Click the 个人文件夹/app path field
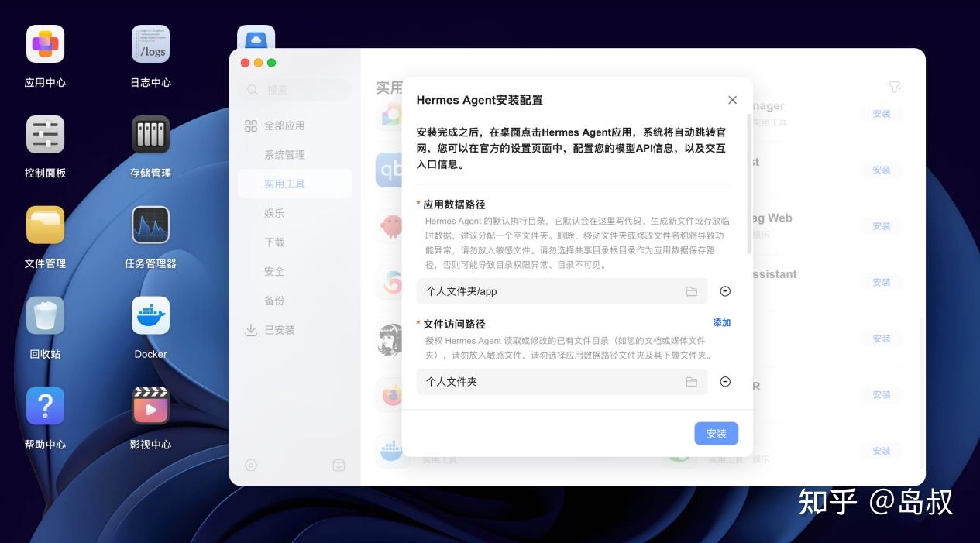This screenshot has width=980, height=543. [562, 291]
